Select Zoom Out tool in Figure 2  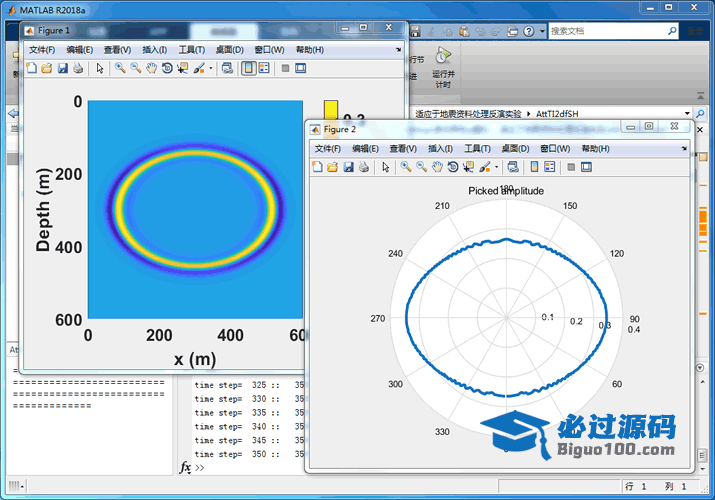click(421, 167)
